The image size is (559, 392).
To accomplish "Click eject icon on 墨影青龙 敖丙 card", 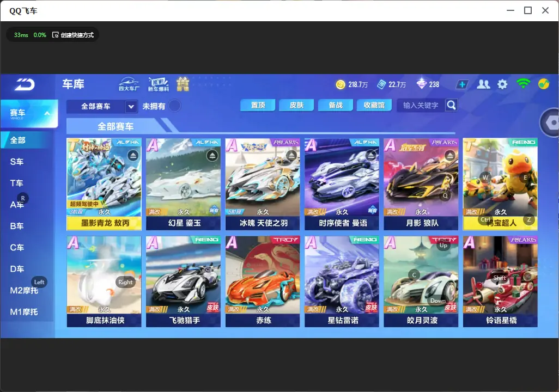I will tap(133, 155).
